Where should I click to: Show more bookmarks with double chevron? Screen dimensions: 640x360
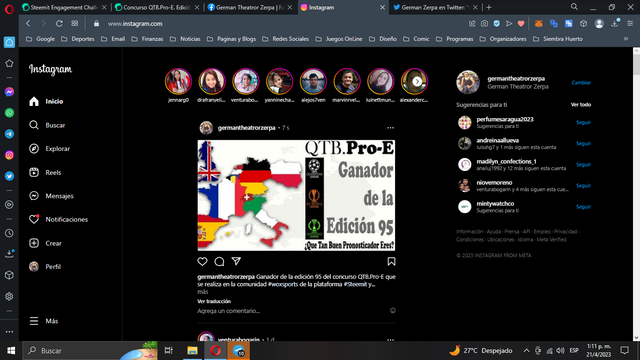[x=626, y=39]
